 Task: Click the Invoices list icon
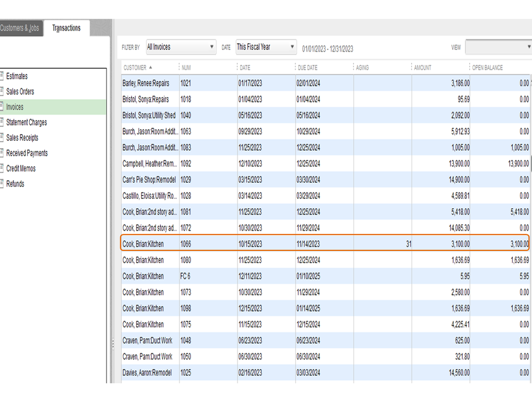coord(2,107)
